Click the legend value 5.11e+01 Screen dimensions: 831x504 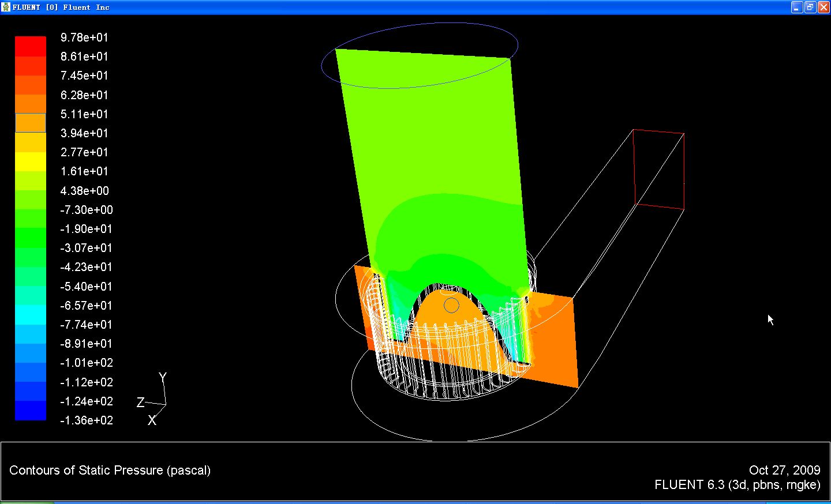pos(84,114)
